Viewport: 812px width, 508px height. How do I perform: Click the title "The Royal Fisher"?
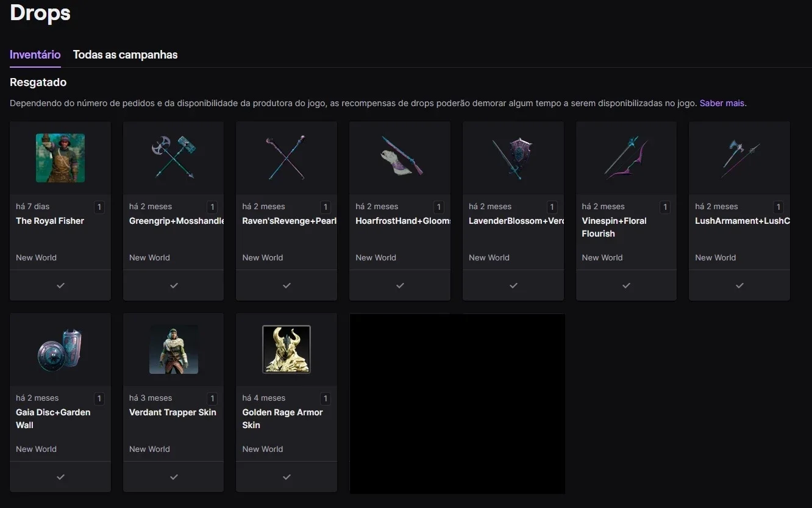tap(50, 221)
